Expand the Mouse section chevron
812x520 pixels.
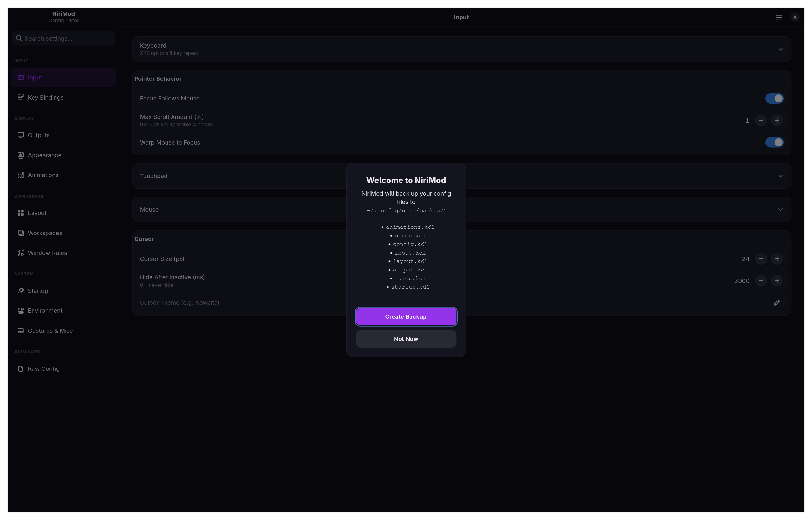pos(780,209)
